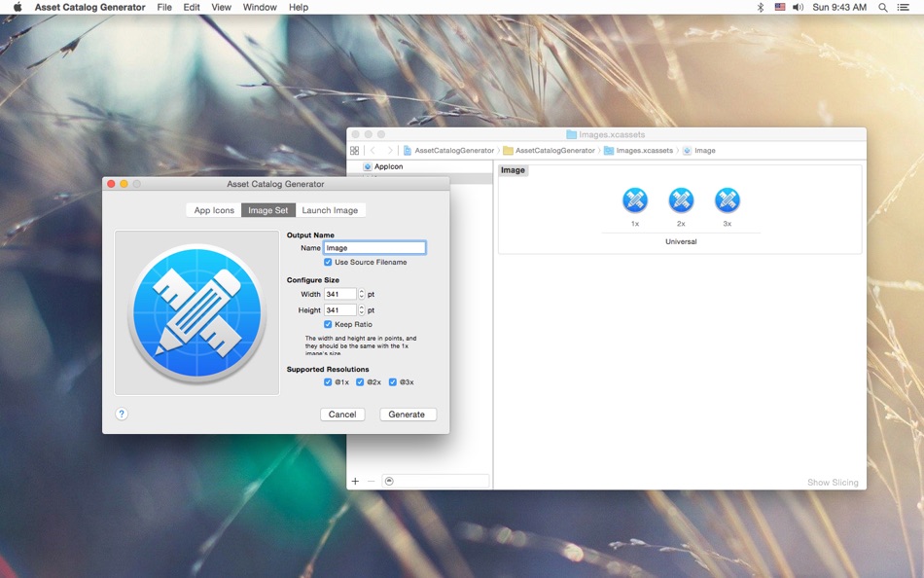Screen dimensions: 924x578
Task: Click the plus add asset button
Action: (355, 482)
